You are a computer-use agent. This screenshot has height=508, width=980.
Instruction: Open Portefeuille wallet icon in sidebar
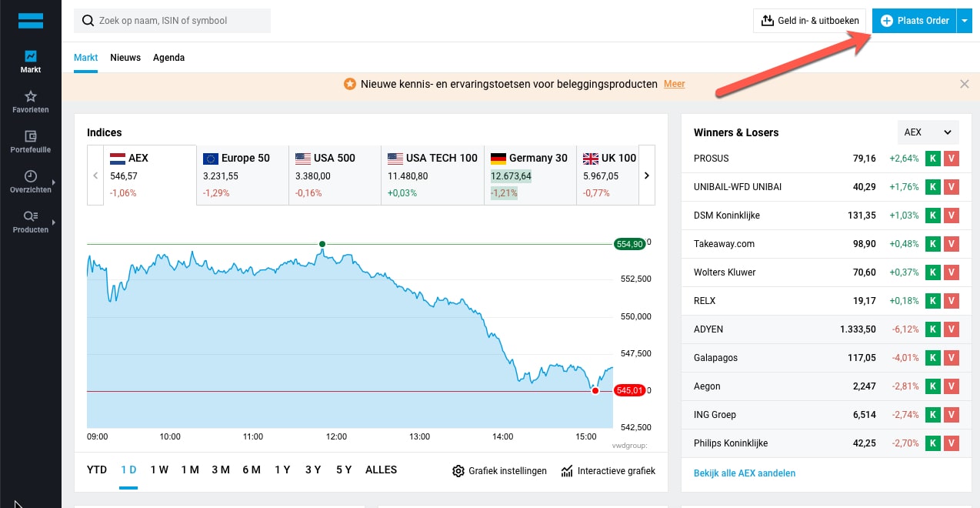31,136
